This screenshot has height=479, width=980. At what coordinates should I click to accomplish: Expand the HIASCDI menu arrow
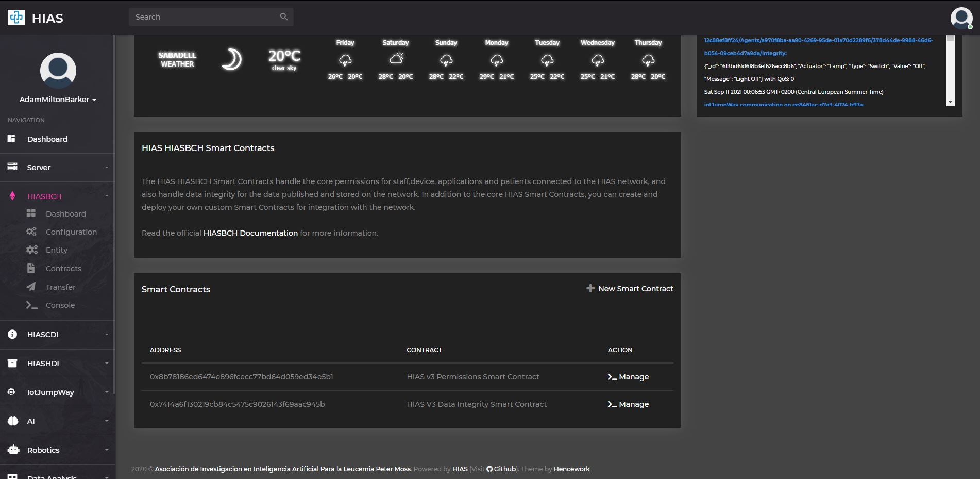107,334
